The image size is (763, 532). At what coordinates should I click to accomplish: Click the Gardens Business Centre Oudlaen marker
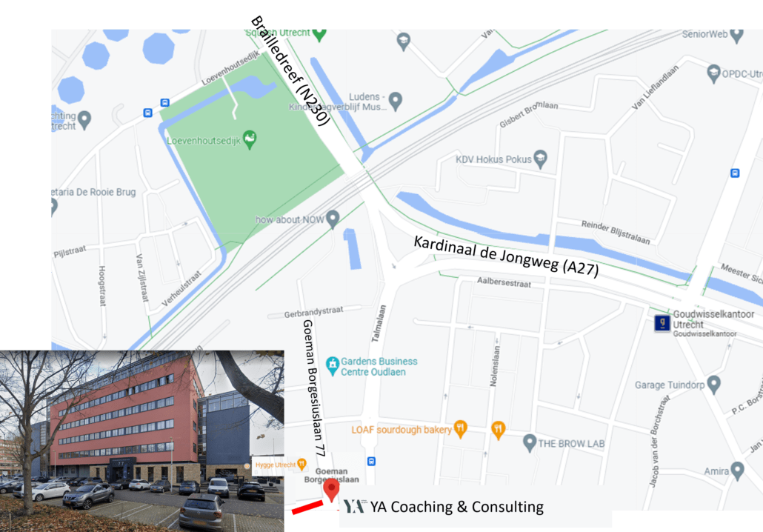click(333, 365)
